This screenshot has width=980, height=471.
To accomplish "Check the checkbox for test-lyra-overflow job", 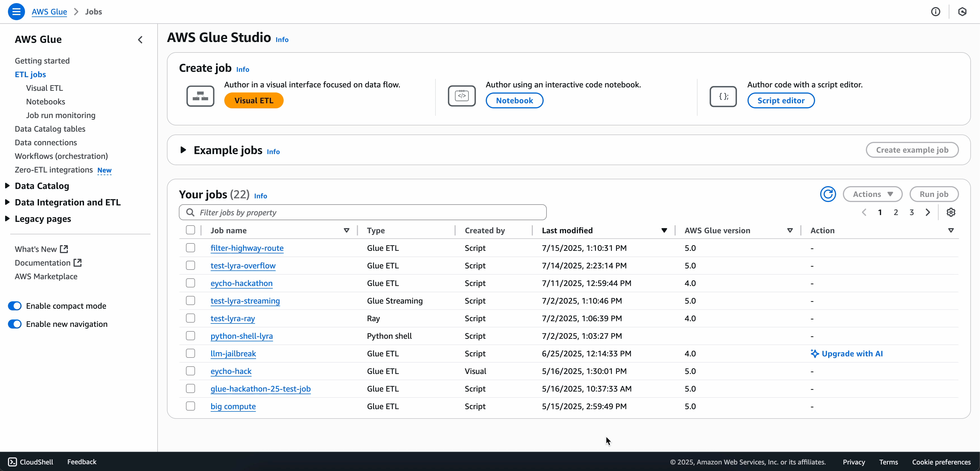I will pos(190,265).
